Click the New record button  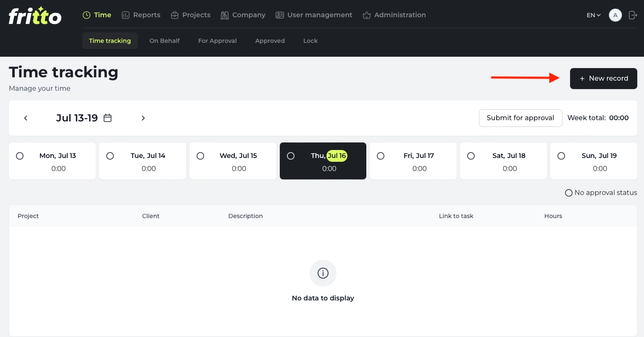tap(604, 79)
